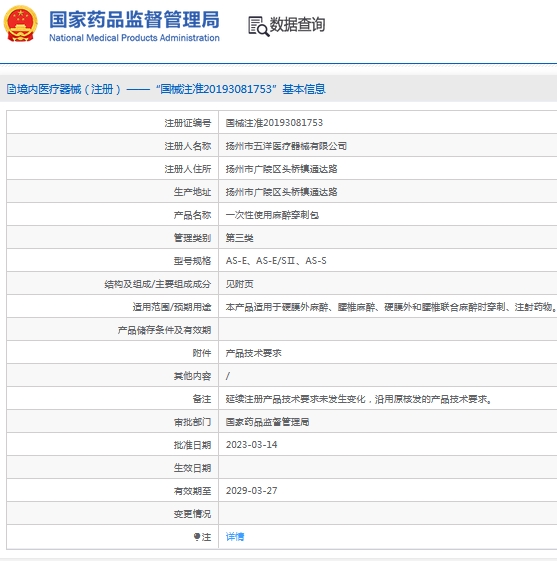
Task: Click National Medical Products Administration subtitle
Action: (134, 38)
